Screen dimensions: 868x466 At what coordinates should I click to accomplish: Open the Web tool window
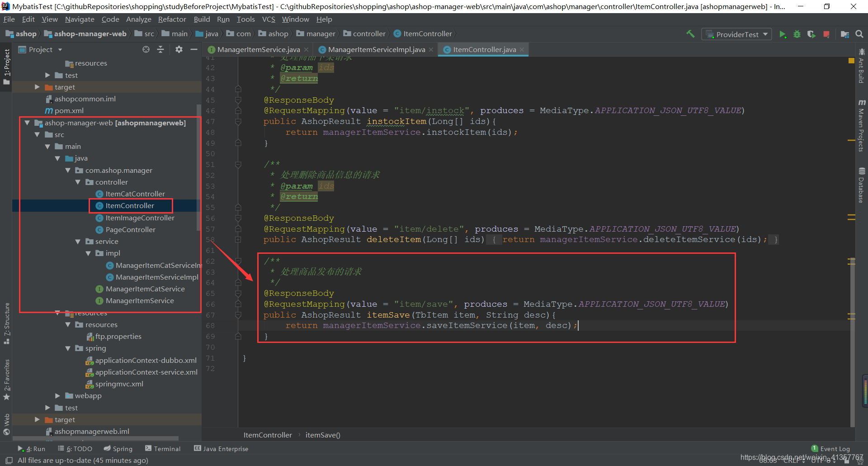click(x=7, y=424)
